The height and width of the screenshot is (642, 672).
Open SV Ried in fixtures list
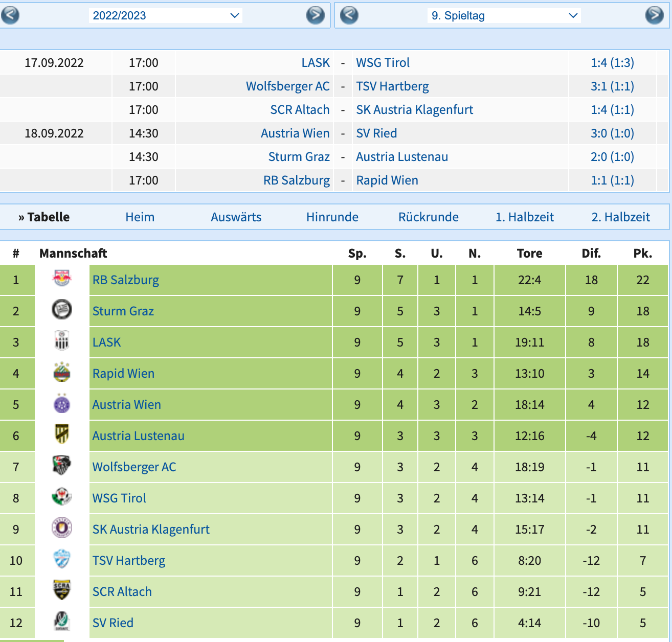(x=376, y=133)
